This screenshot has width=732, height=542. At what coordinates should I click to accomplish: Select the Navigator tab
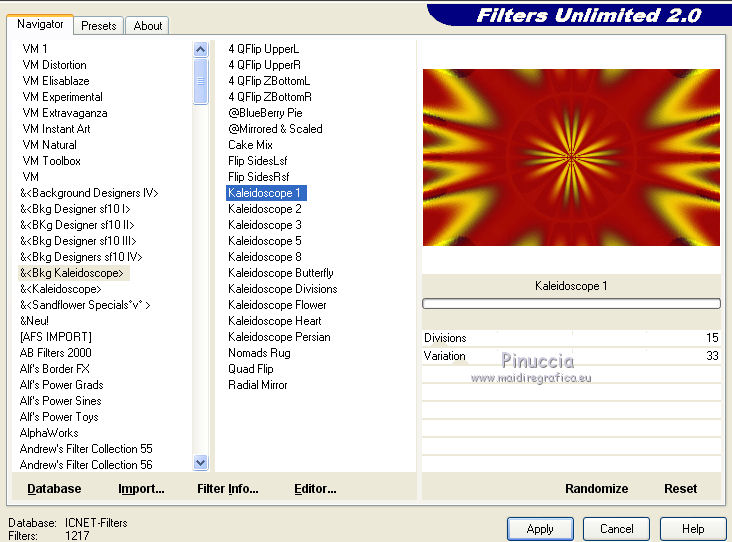[x=40, y=24]
